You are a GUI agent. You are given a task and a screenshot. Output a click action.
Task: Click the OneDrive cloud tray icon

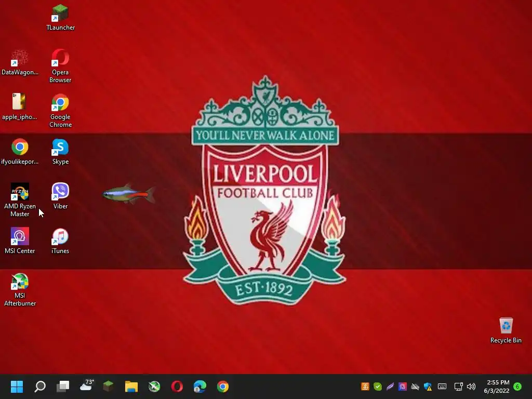pos(415,386)
